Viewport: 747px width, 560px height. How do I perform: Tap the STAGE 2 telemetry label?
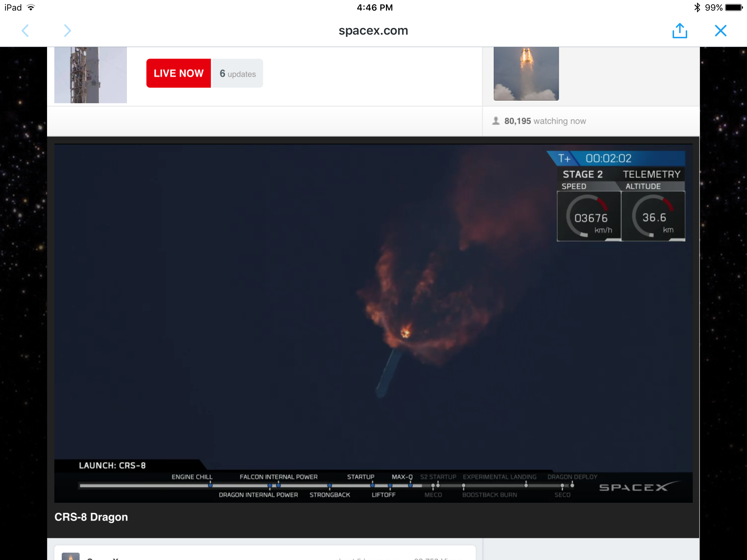[582, 174]
